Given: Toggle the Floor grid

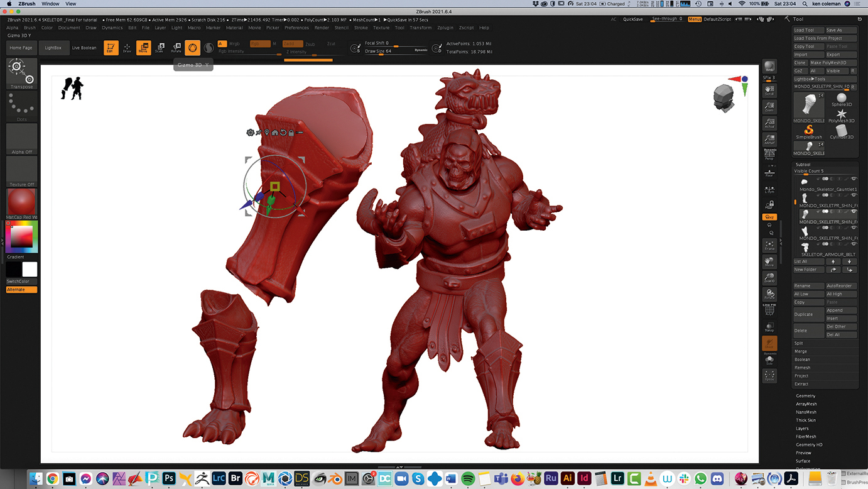Looking at the screenshot, I should (x=769, y=172).
